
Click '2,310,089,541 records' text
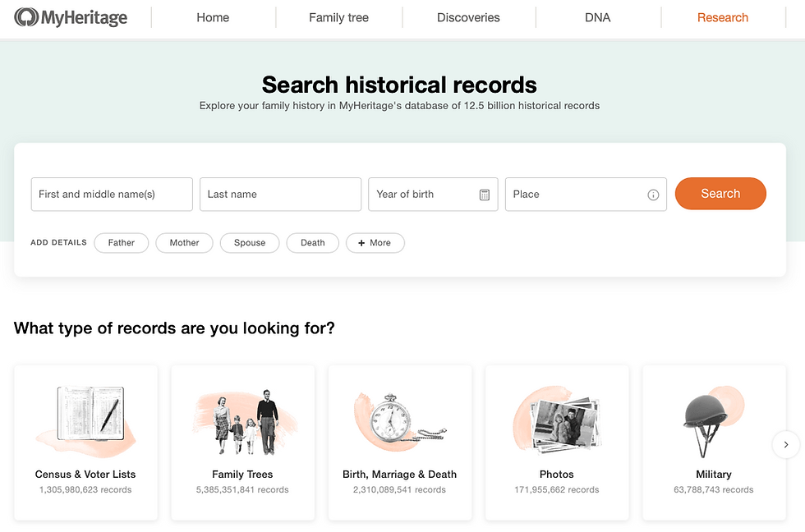coord(399,490)
